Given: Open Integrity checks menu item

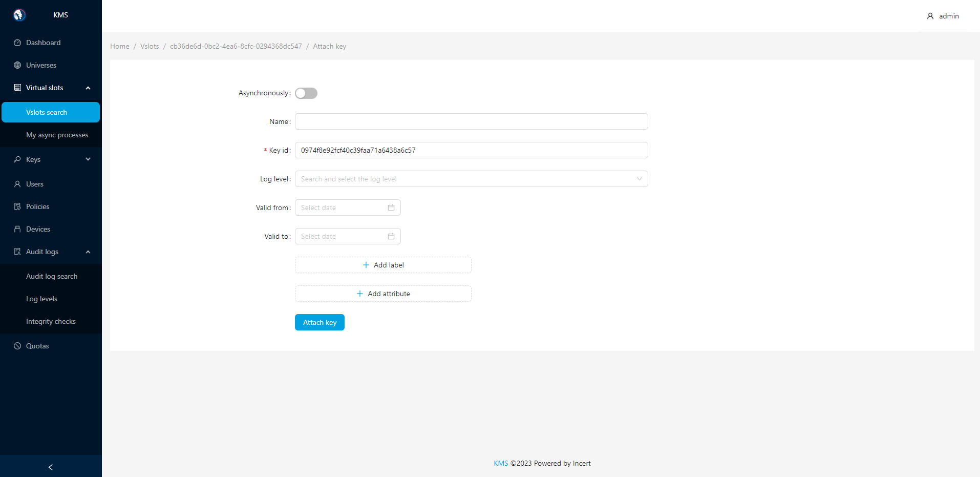Looking at the screenshot, I should point(51,321).
